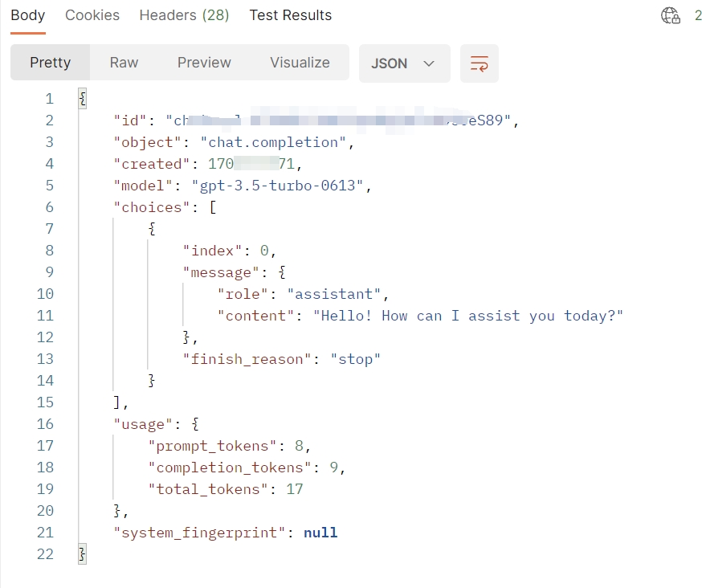This screenshot has height=588, width=702.
Task: Switch to the Raw view
Action: click(x=124, y=63)
